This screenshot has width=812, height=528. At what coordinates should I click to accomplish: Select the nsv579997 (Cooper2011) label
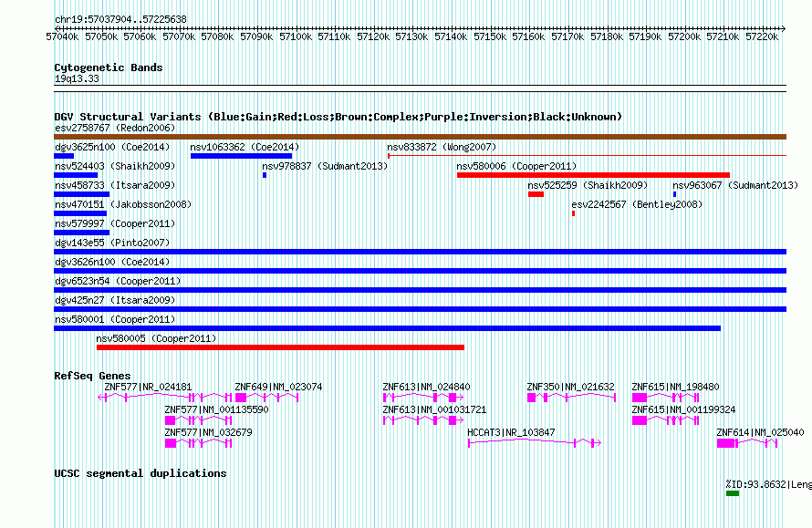tap(115, 223)
